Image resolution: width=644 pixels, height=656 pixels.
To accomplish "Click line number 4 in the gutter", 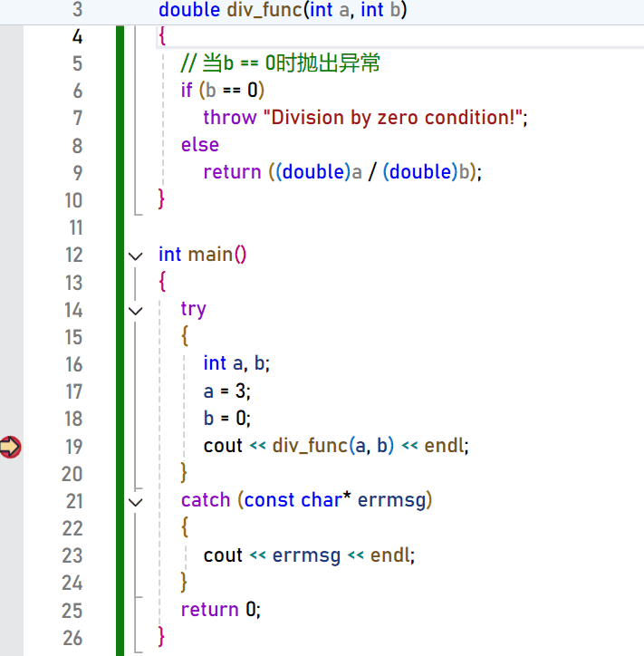I will (77, 37).
